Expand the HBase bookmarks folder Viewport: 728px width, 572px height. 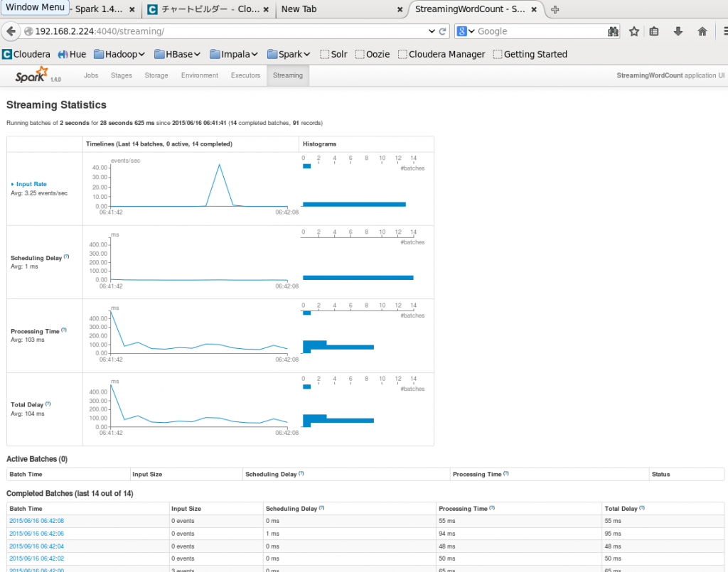[177, 54]
